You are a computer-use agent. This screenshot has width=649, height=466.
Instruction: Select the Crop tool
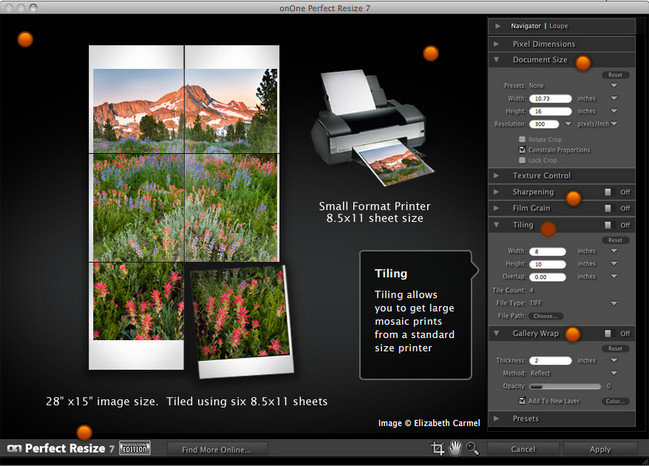coord(437,448)
